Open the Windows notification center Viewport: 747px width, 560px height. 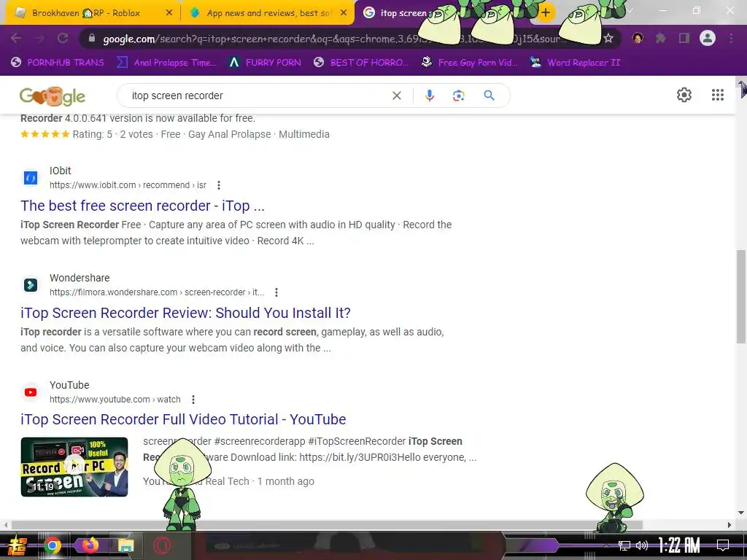(x=723, y=545)
